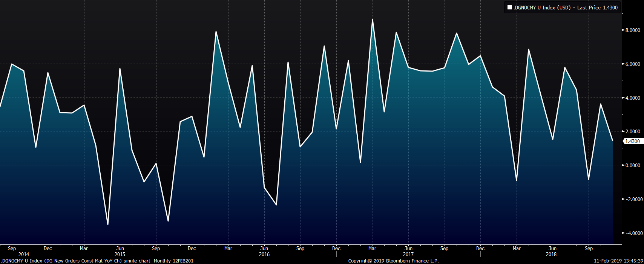Click the -2.0000 y-axis label
The height and width of the screenshot is (264, 644).
point(632,199)
